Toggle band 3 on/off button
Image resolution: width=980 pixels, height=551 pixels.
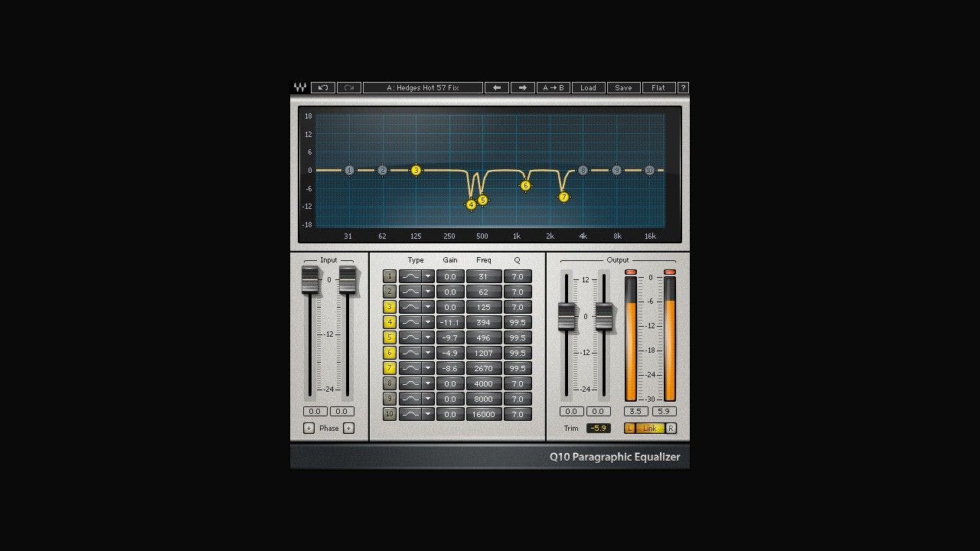click(389, 307)
